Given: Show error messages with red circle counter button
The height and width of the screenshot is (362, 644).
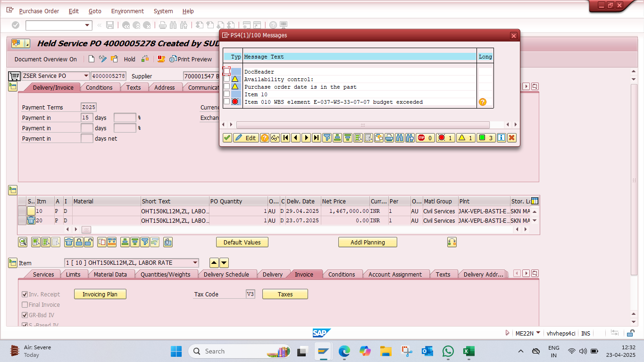Looking at the screenshot, I should click(x=445, y=138).
